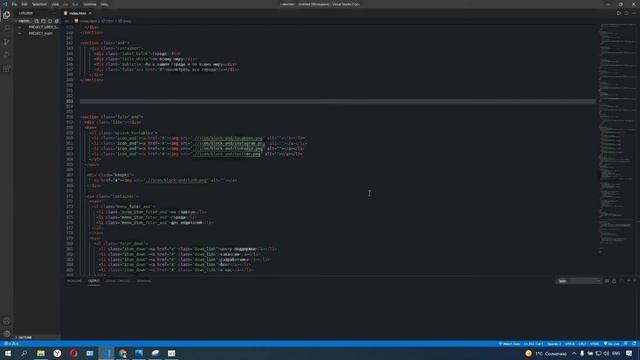640x360 pixels.
Task: Open the volume control in the system tray
Action: click(606, 353)
